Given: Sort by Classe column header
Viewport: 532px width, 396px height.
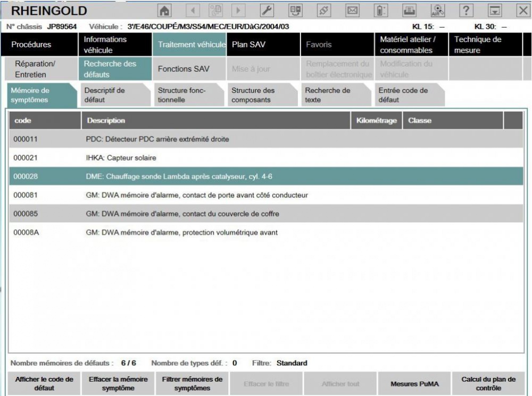Looking at the screenshot, I should pos(453,120).
